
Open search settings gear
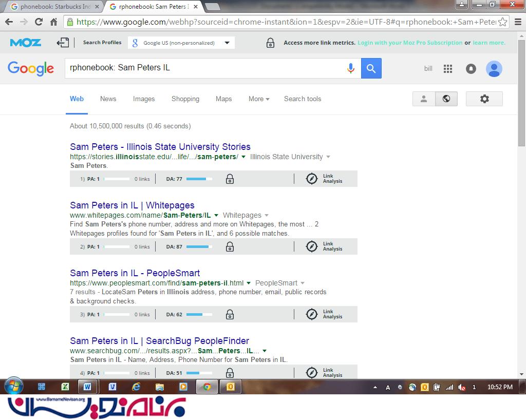(484, 99)
